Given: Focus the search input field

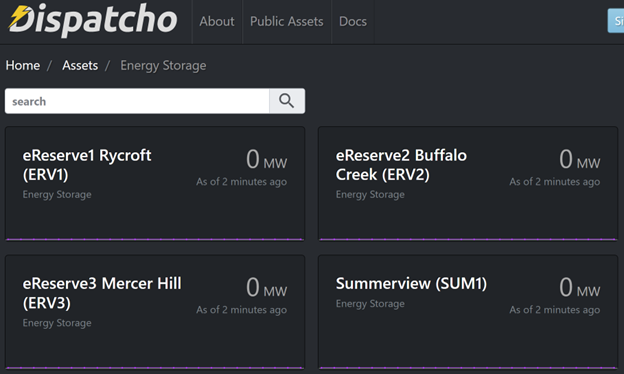Looking at the screenshot, I should (x=137, y=101).
